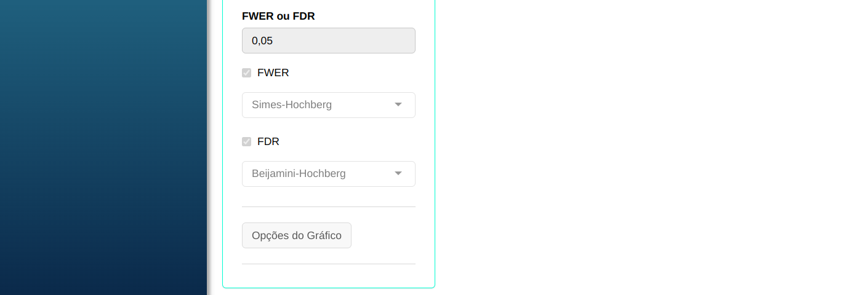Toggle the FDR checkbox
868x295 pixels.
[x=247, y=142]
